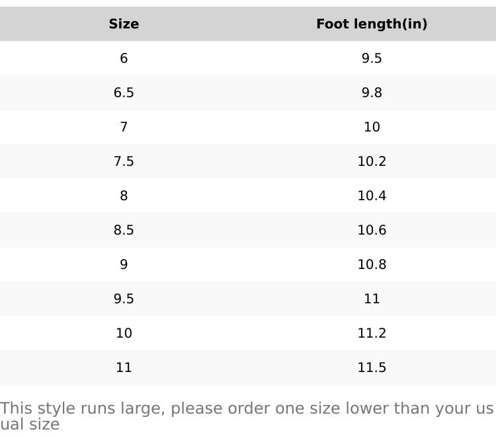Select the 9.5 cell in Size column
The image size is (496, 448).
(x=124, y=299)
